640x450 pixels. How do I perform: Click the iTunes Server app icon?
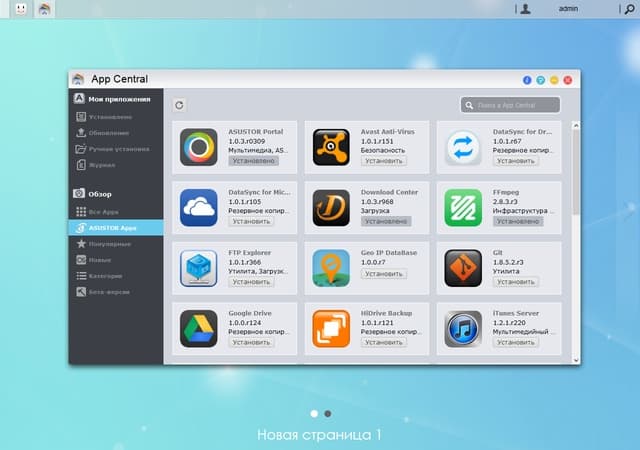463,328
